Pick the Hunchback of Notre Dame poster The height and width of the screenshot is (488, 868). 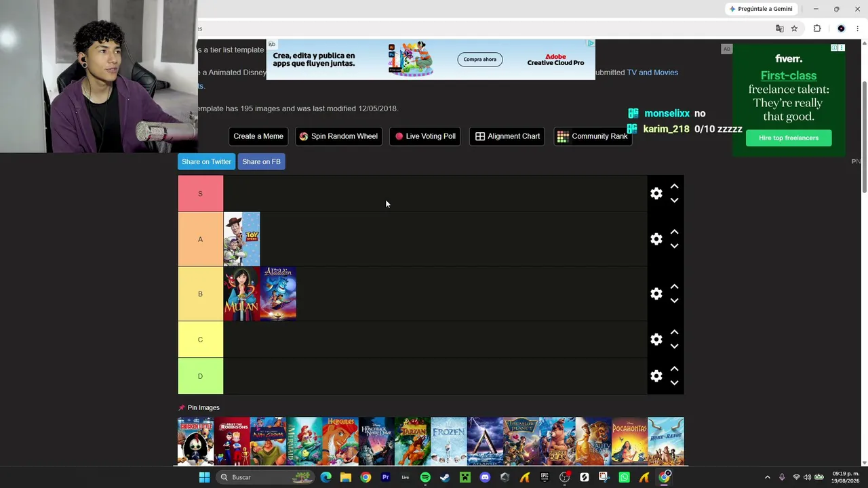376,441
